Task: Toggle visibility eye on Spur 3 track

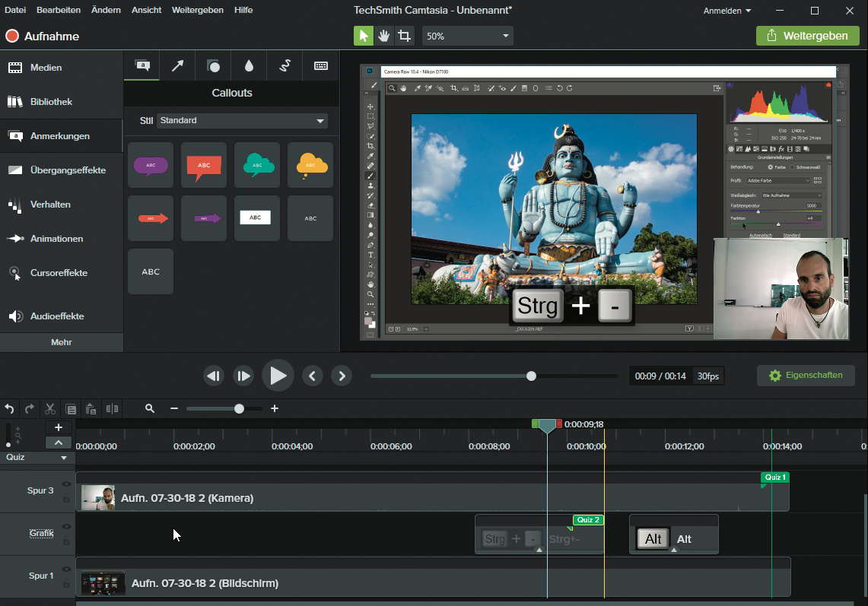Action: point(66,484)
